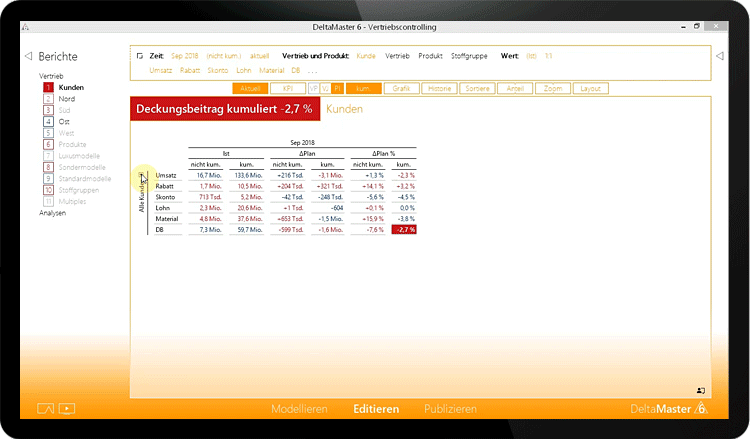Toggle the VJ comparison button

[x=325, y=88]
